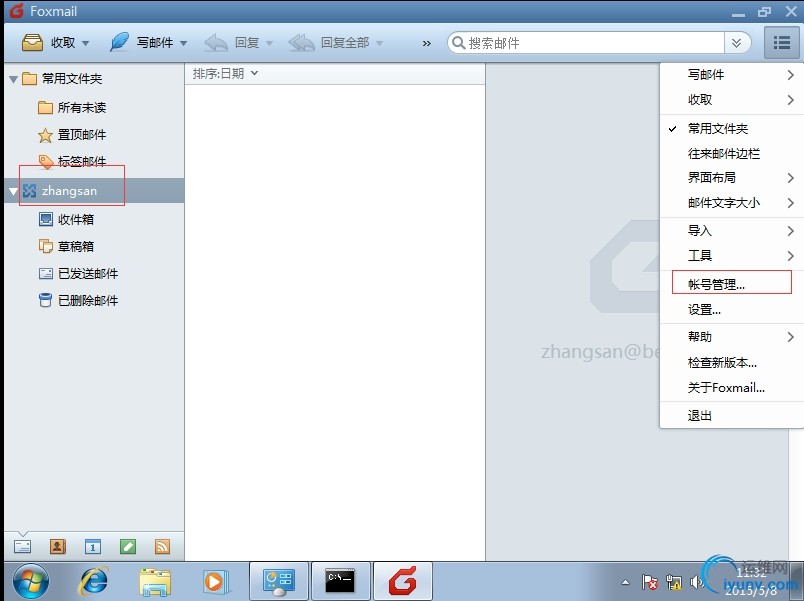Select the 已发送邮件 folder label
Viewport: 804px width, 601px height.
click(88, 274)
